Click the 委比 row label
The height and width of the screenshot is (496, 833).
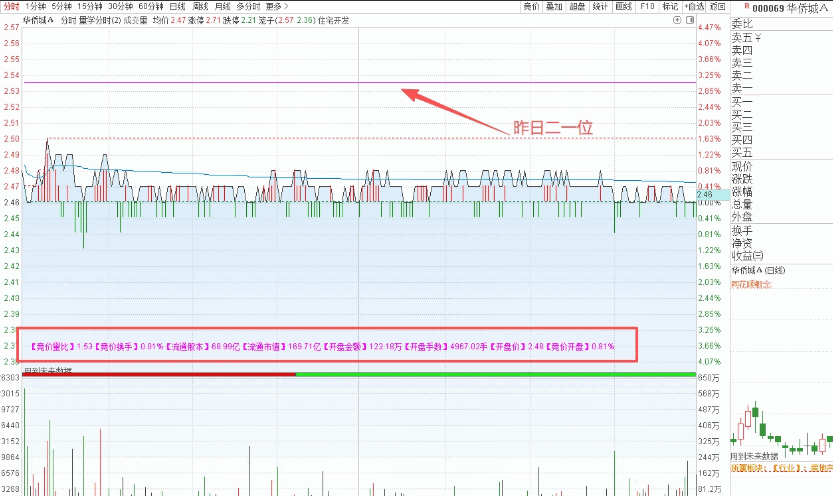742,24
